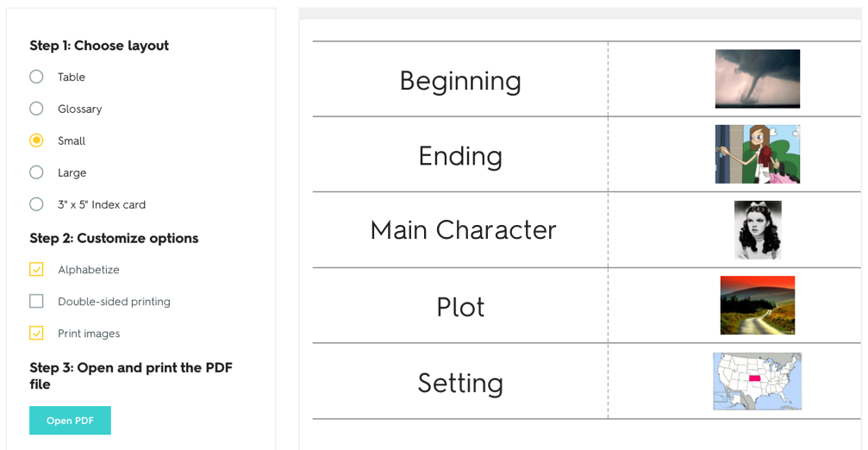This screenshot has width=868, height=450.
Task: Click the black-and-white portrait for Main Character
Action: (x=758, y=229)
